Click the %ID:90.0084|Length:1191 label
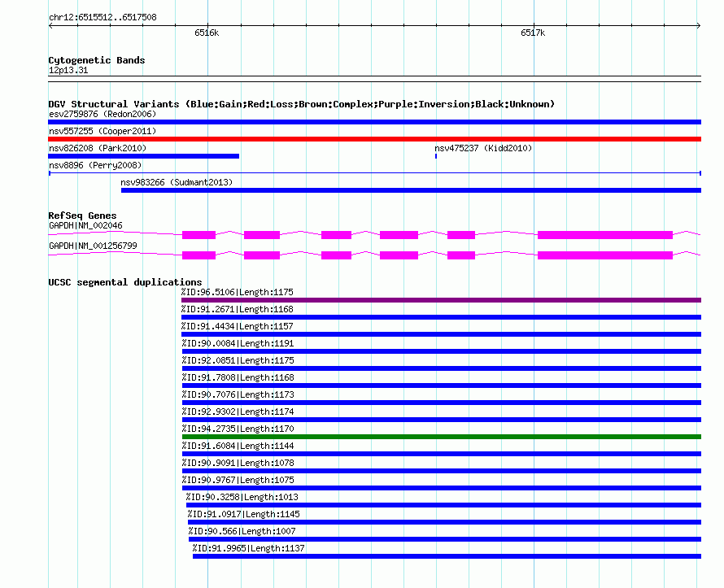The height and width of the screenshot is (588, 724). coord(238,343)
